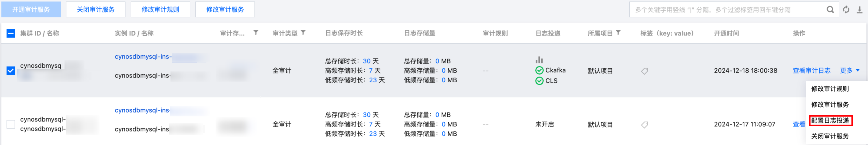
Task: Uncheck the first cluster row checkbox
Action: pyautogui.click(x=11, y=71)
